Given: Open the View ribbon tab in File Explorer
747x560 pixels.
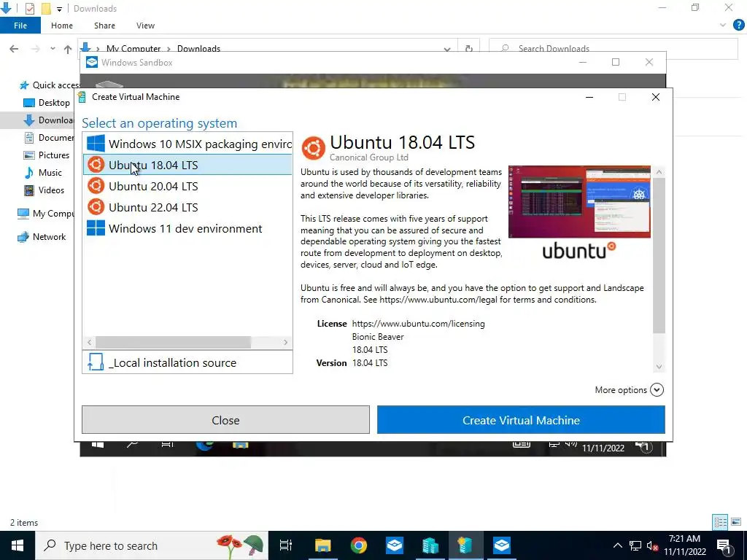Looking at the screenshot, I should tap(145, 26).
